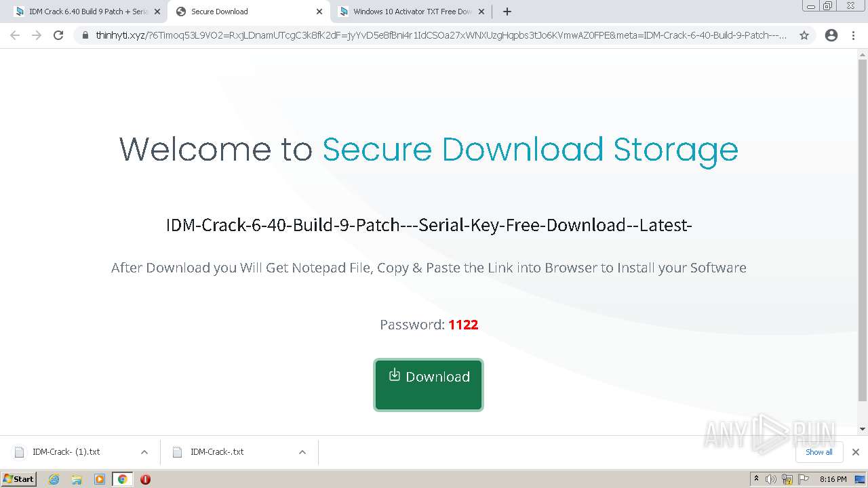Open Action Center flag icon
The height and width of the screenshot is (488, 868).
coord(804,479)
